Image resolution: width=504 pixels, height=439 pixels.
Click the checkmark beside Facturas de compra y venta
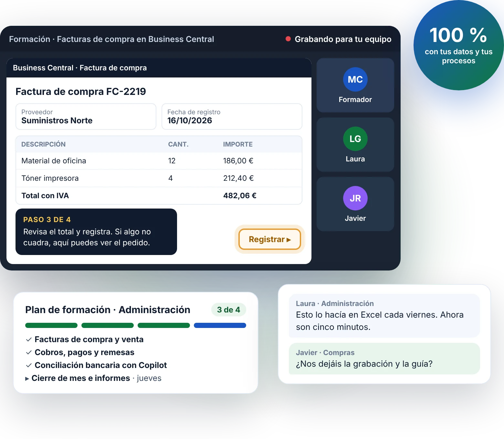click(x=29, y=340)
